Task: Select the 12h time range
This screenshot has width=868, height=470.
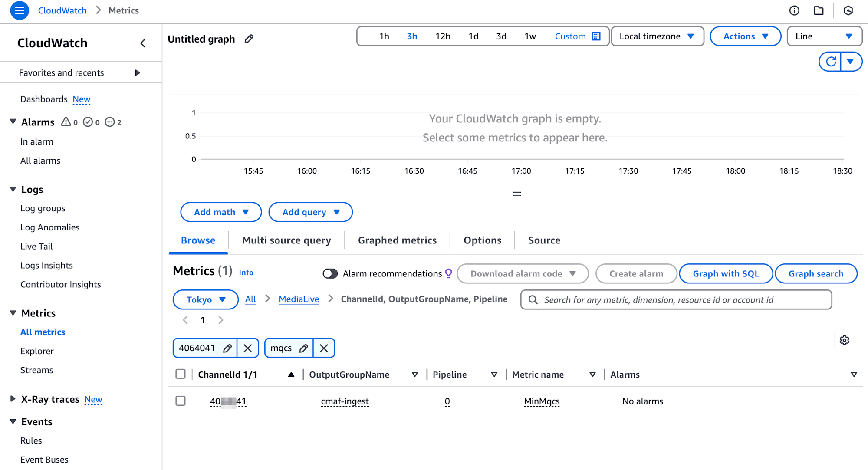Action: 443,36
